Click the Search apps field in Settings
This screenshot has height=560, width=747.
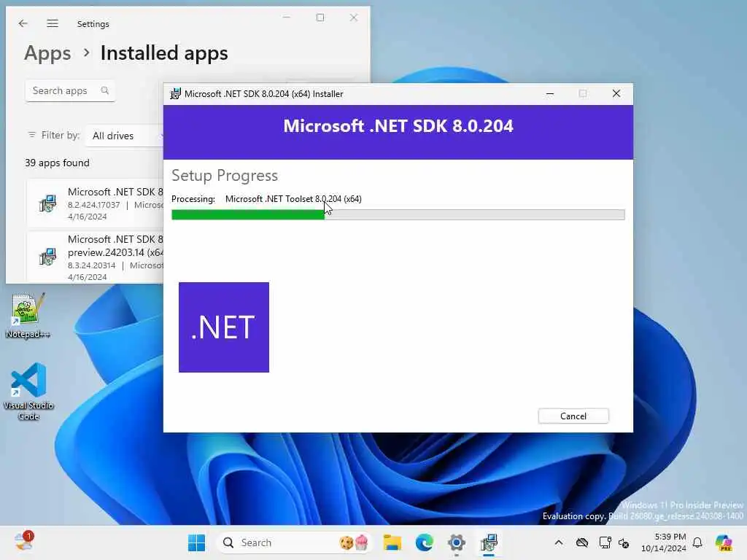(x=70, y=90)
